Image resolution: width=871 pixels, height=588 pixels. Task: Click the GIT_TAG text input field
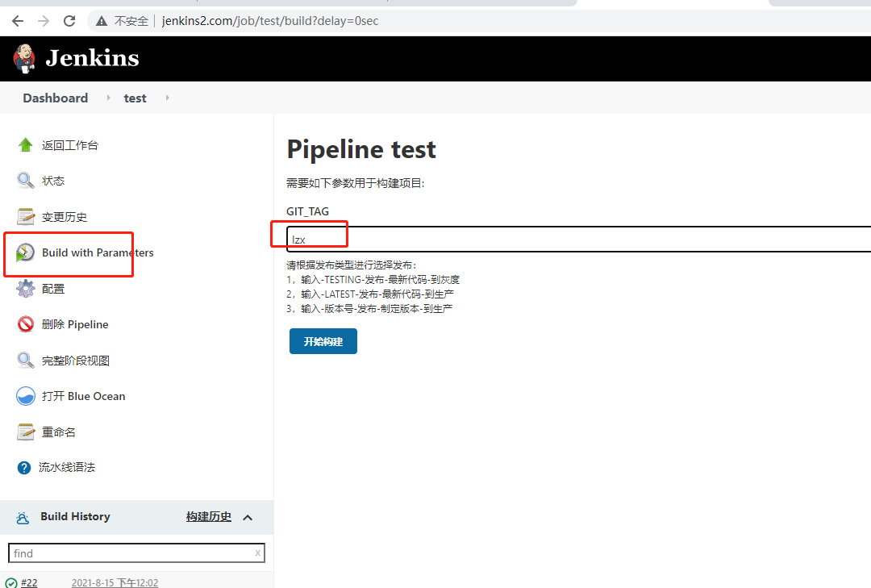coord(579,240)
